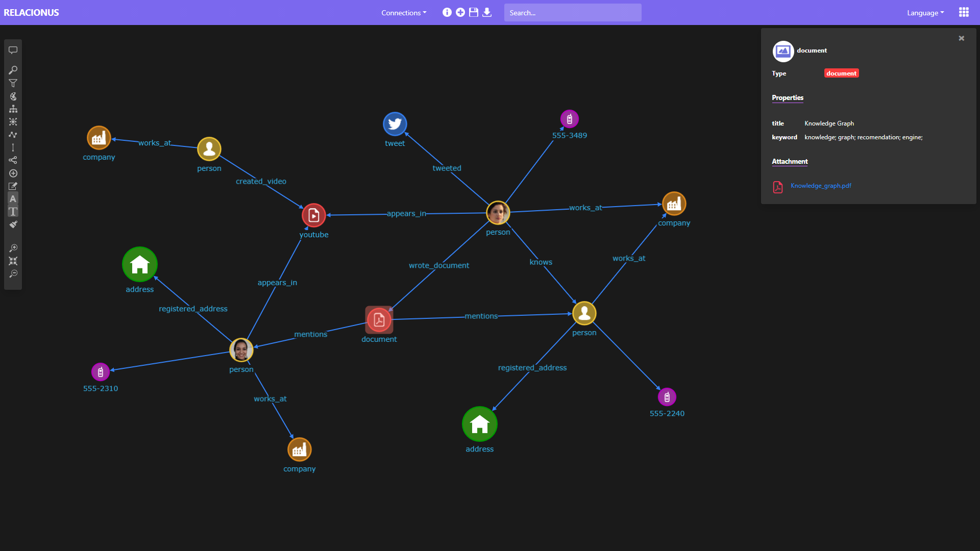Click the fit-to-screen compress icon
Image resolution: width=980 pixels, height=551 pixels.
coord(13,261)
